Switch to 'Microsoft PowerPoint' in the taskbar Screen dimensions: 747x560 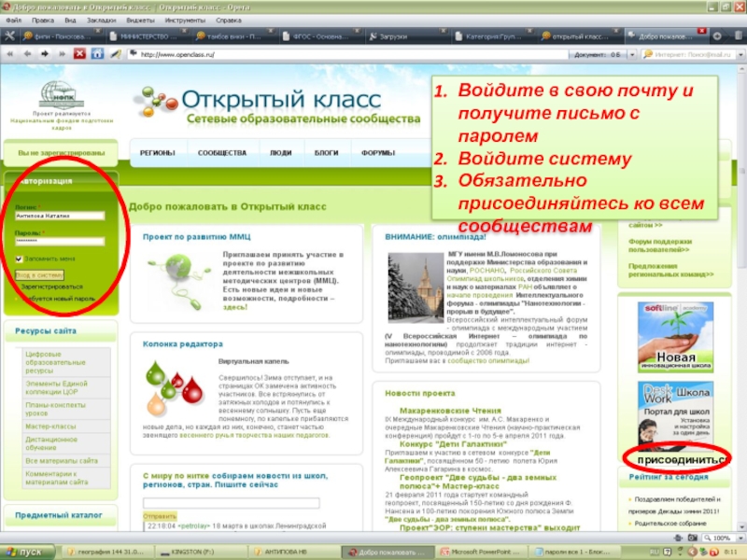point(482,552)
